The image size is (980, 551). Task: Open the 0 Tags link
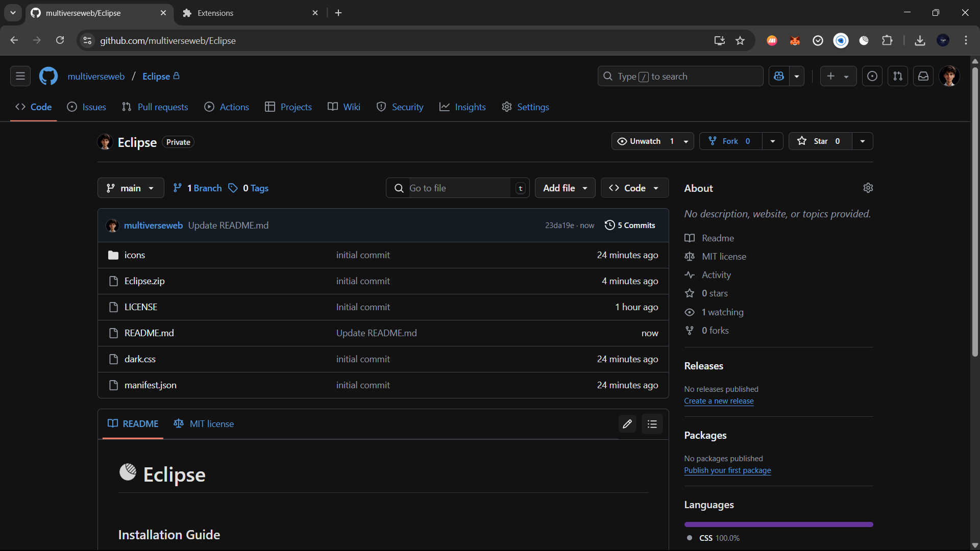tap(248, 188)
